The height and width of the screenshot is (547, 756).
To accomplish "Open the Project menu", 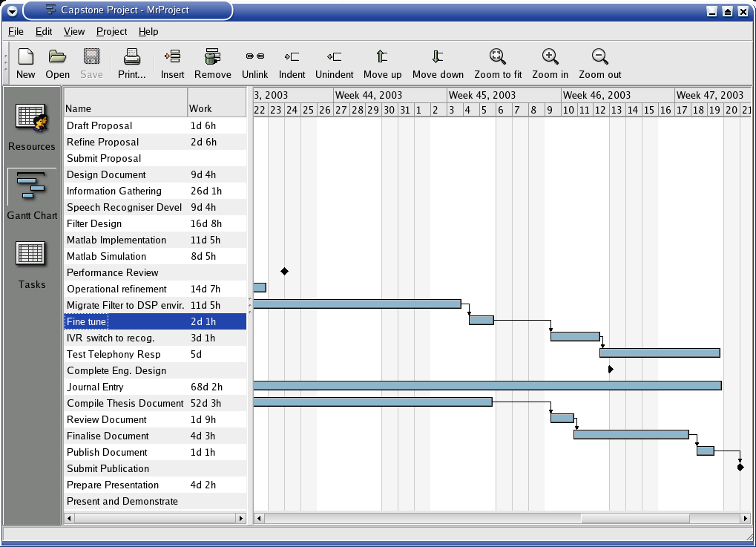I will click(x=111, y=31).
